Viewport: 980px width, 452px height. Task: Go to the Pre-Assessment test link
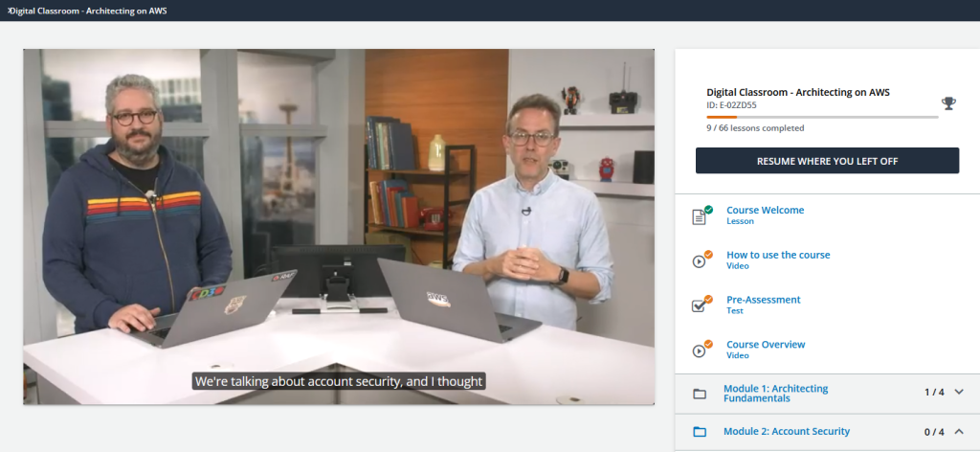click(x=763, y=300)
